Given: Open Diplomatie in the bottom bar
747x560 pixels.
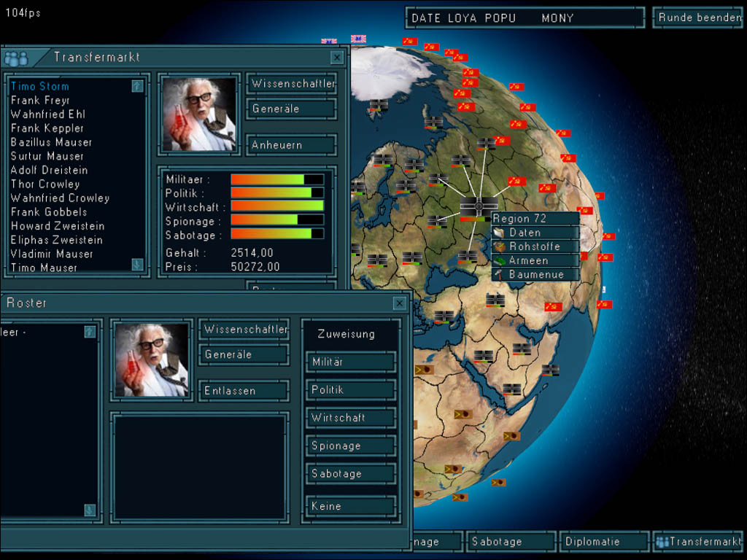Looking at the screenshot, I should [592, 542].
